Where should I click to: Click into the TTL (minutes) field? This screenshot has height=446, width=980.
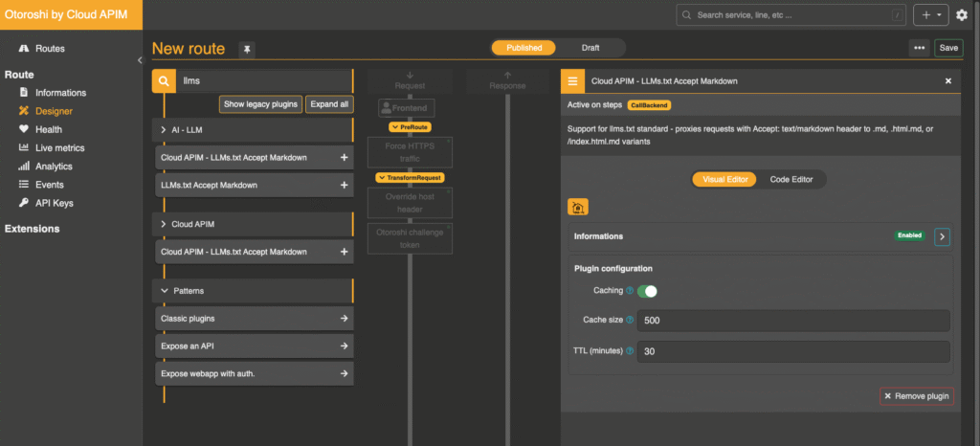(792, 352)
